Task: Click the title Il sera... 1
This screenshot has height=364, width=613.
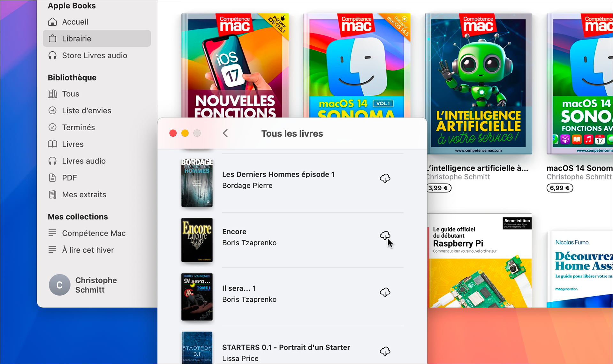Action: (239, 288)
